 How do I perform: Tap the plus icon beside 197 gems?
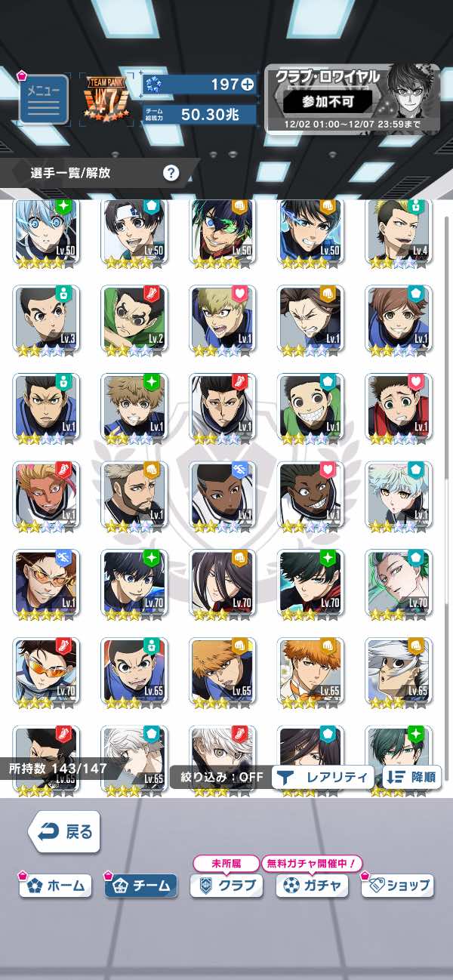pos(247,85)
